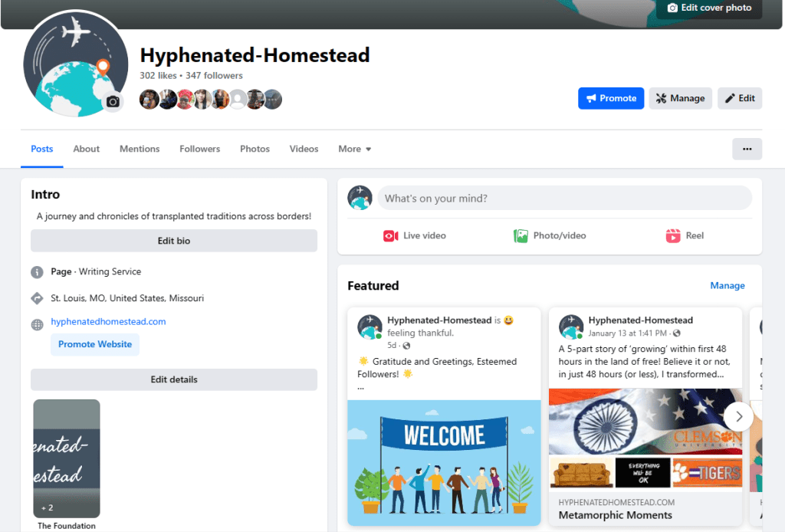Viewport: 785px width, 532px height.
Task: Click the globe website icon in Intro
Action: click(x=37, y=324)
